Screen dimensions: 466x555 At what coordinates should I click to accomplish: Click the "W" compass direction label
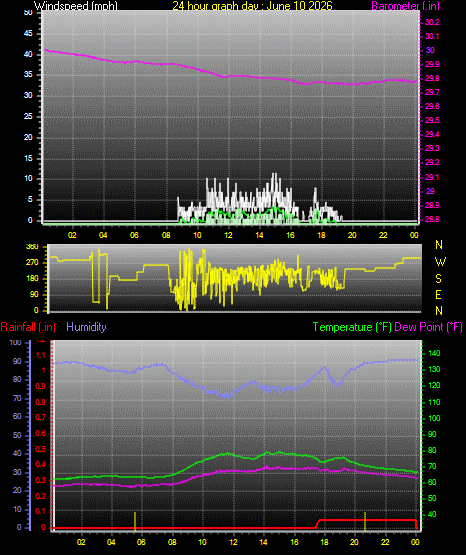(x=440, y=262)
